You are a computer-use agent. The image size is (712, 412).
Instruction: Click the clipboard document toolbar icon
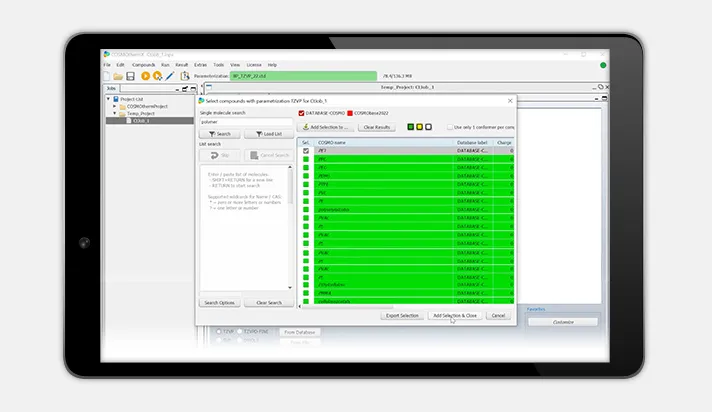coord(184,76)
